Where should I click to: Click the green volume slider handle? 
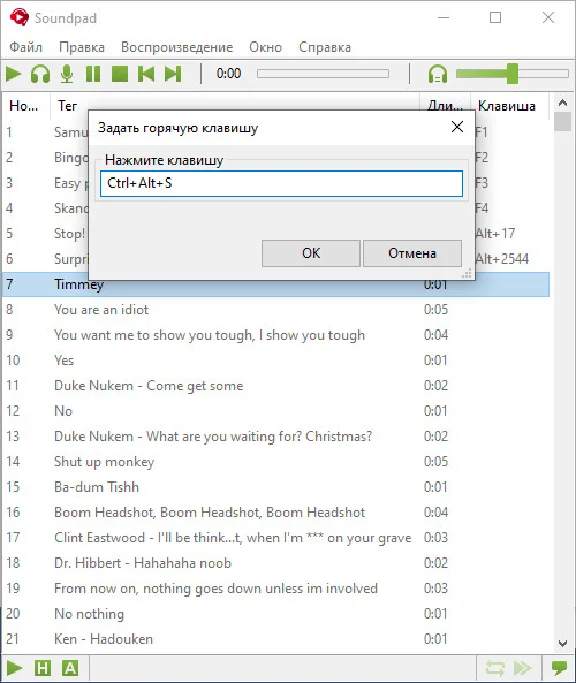click(512, 73)
